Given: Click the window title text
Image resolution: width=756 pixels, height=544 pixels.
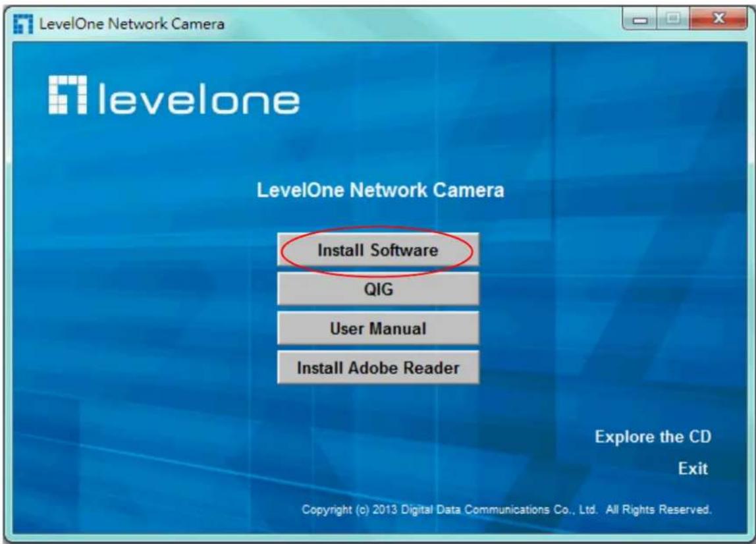Looking at the screenshot, I should [132, 24].
